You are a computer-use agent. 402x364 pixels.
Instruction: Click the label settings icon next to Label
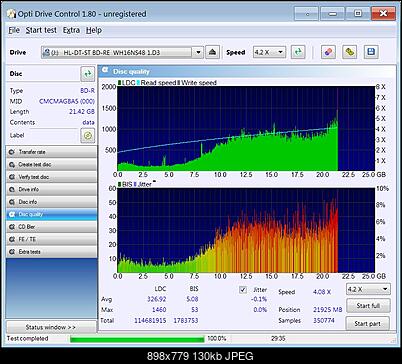[x=88, y=136]
